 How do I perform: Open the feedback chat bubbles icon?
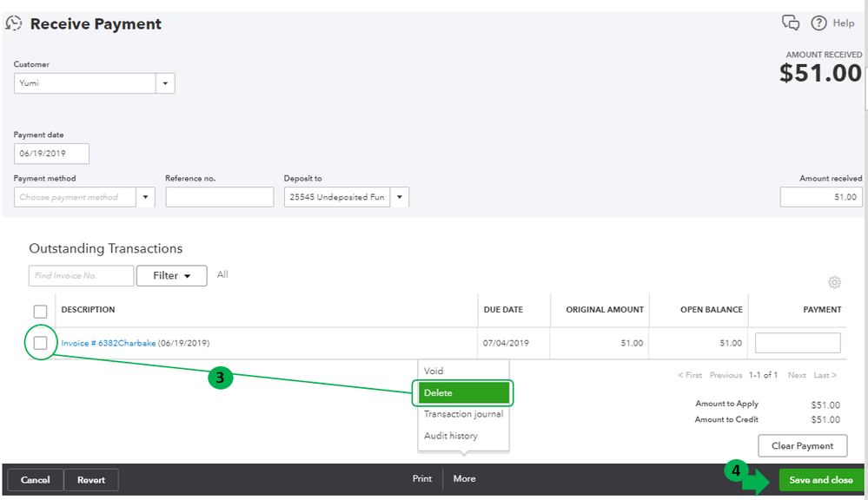pyautogui.click(x=791, y=23)
